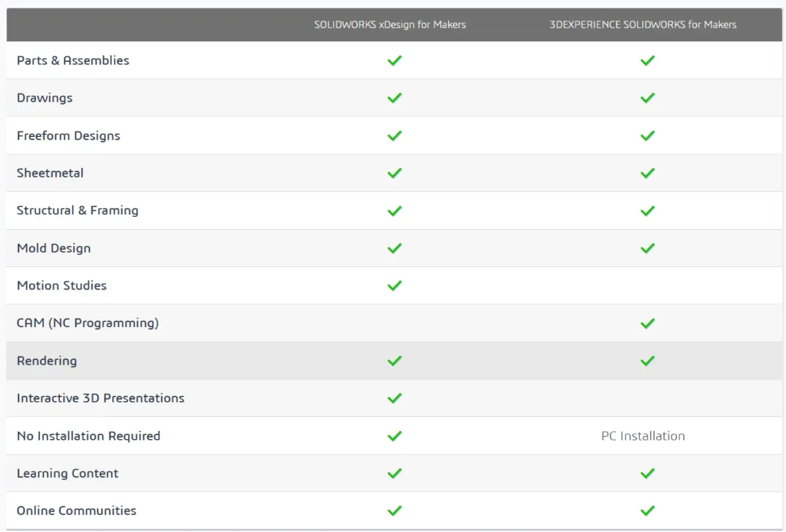
Task: Click the PC Installation text
Action: coord(643,436)
